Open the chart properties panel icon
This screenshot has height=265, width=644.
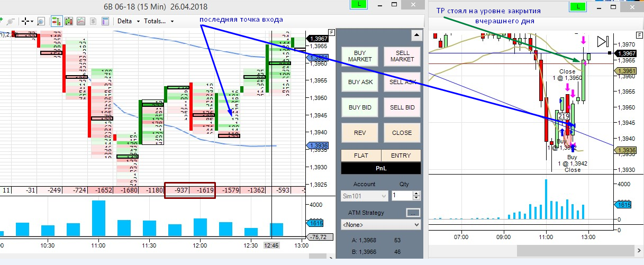click(x=105, y=21)
